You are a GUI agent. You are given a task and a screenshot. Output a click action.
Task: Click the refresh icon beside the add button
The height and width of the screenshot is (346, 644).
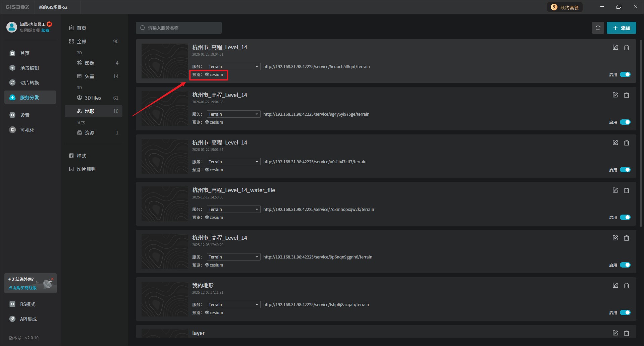(598, 28)
